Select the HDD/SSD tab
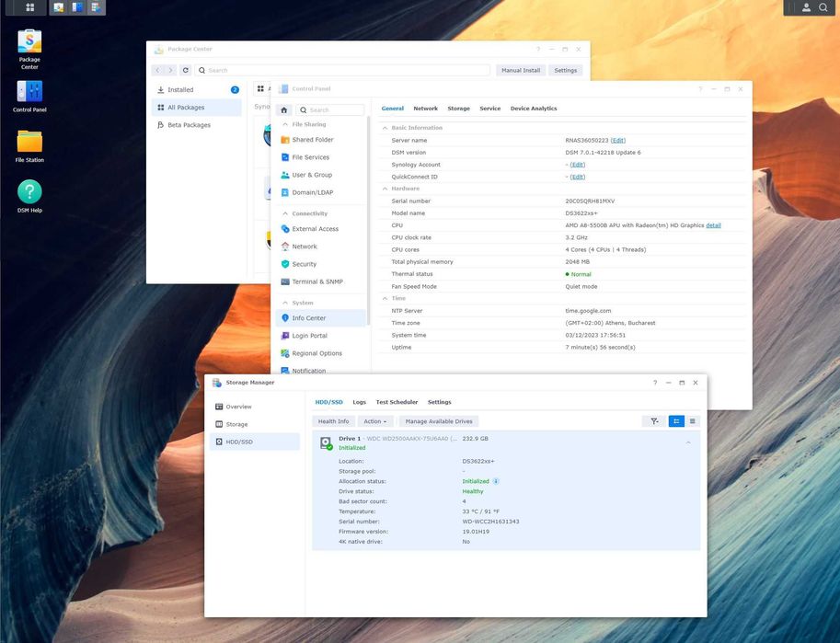840x643 pixels. coord(329,402)
